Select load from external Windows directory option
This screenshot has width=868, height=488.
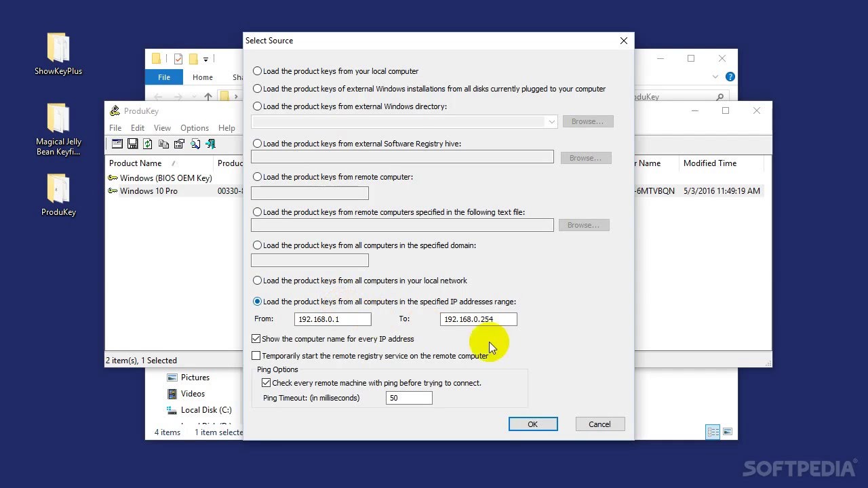pyautogui.click(x=257, y=106)
